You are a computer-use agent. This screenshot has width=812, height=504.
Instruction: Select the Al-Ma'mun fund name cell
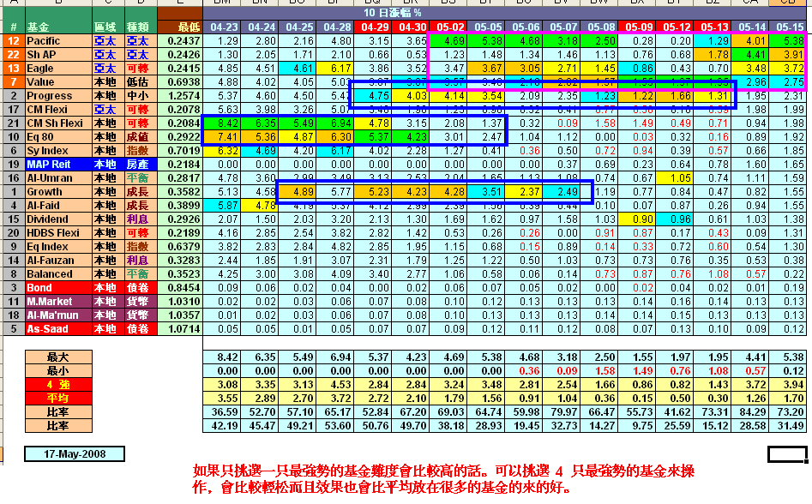point(58,315)
